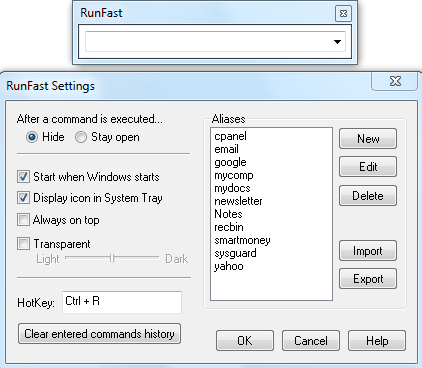Click the Cancel button

click(311, 341)
